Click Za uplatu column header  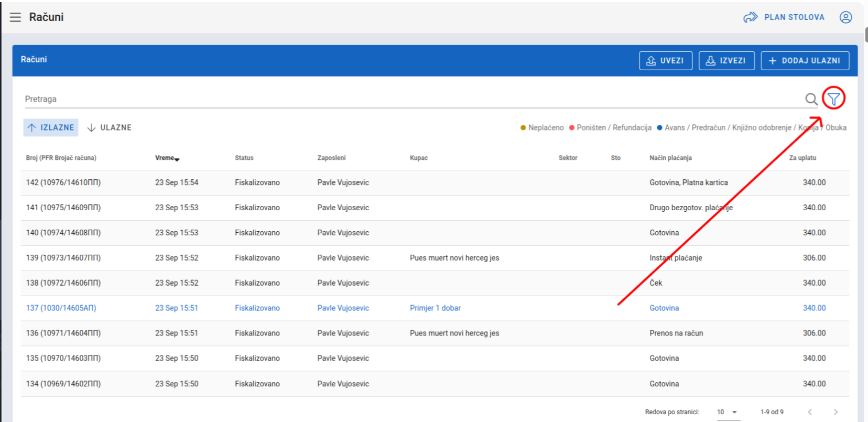[802, 158]
